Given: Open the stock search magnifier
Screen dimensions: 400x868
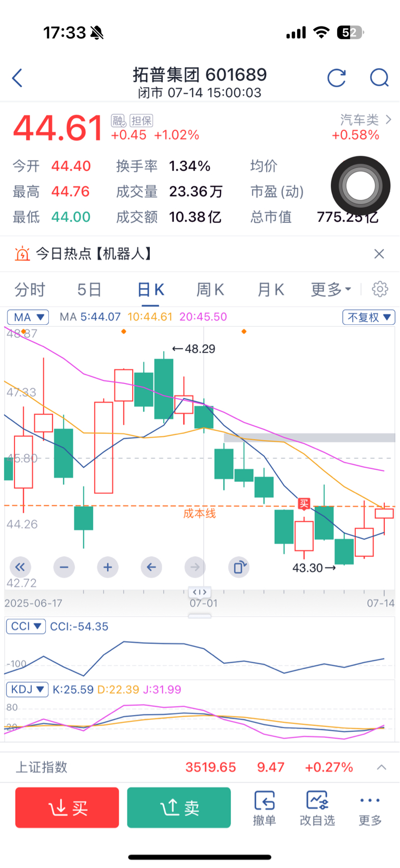Looking at the screenshot, I should click(379, 78).
